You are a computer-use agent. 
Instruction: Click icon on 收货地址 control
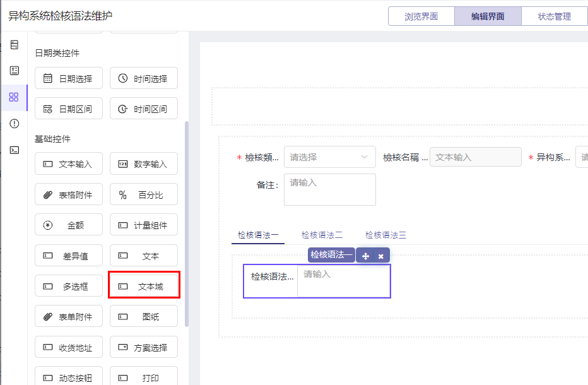[x=47, y=347]
